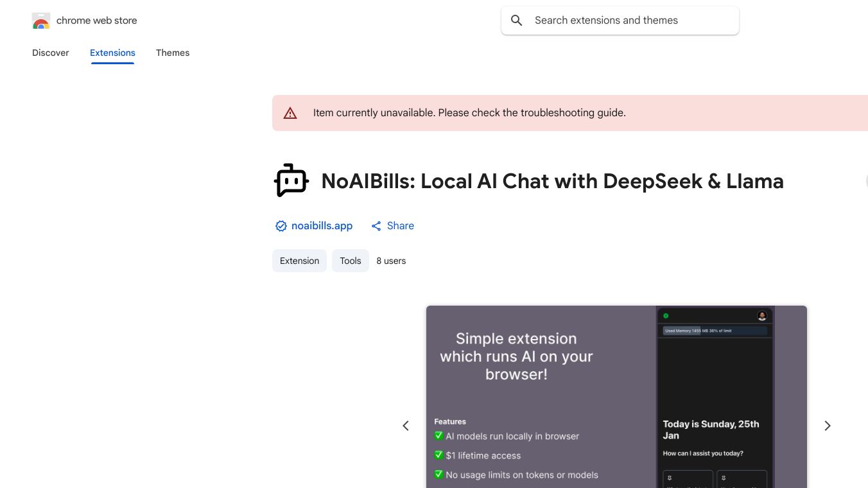The image size is (868, 488).
Task: Click the chrome web store title text
Action: [97, 21]
